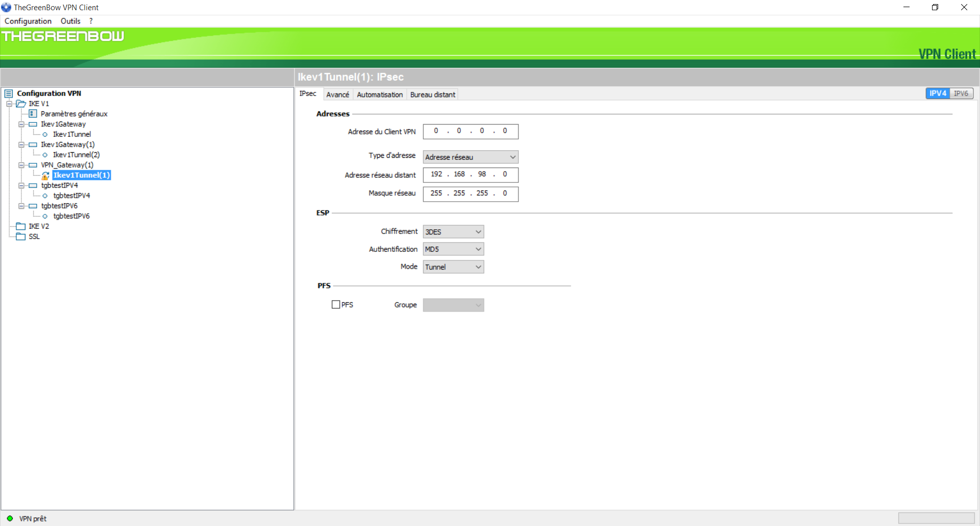
Task: Select the IPsec tab
Action: coord(308,93)
